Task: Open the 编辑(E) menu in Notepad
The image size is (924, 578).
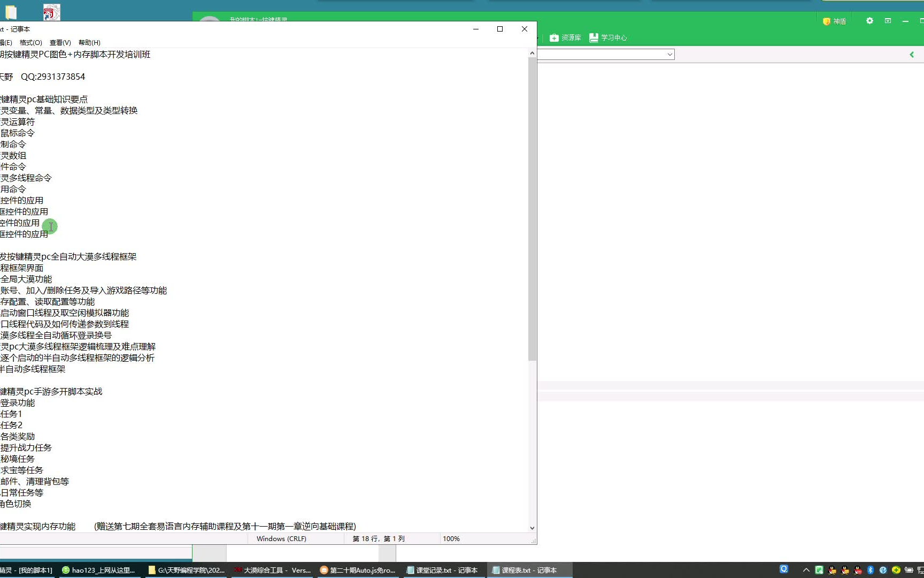Action: [x=6, y=43]
